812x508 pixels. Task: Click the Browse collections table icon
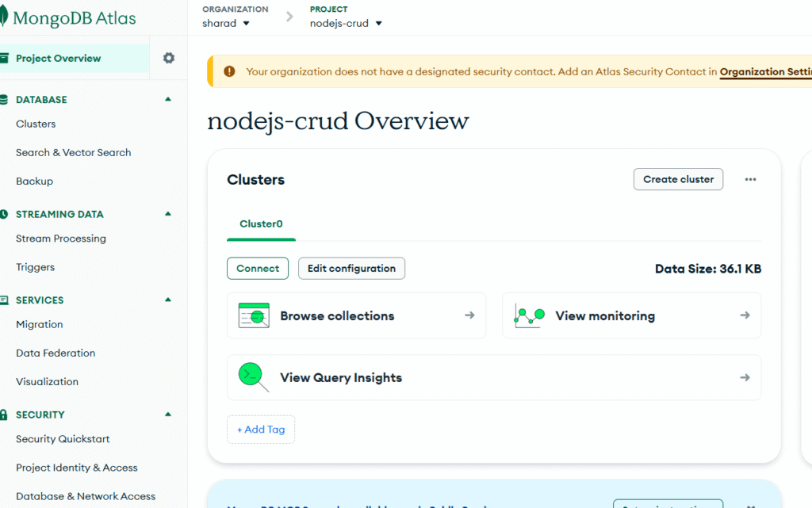(x=253, y=315)
